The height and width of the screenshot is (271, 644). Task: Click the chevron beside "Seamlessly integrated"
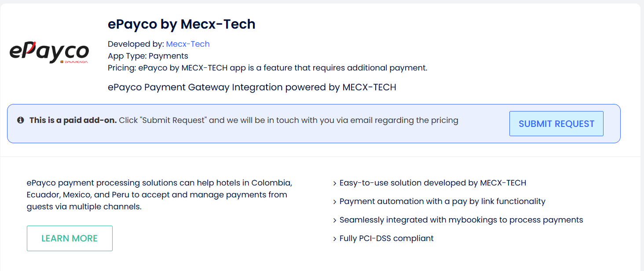point(335,220)
